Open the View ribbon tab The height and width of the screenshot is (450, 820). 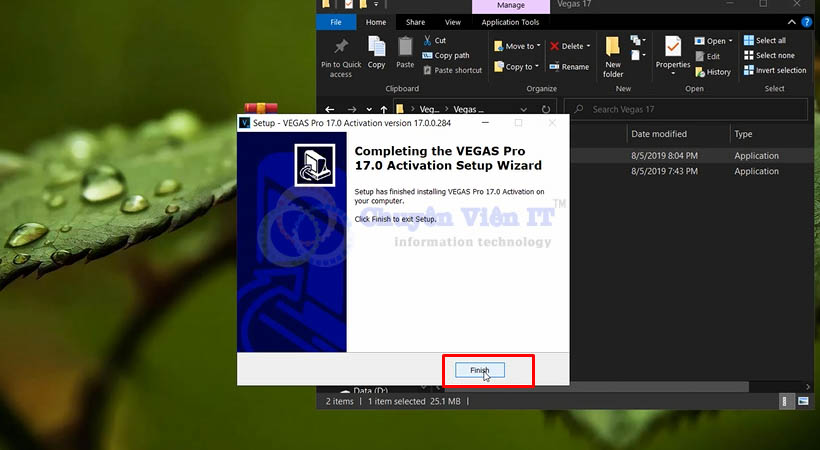(453, 22)
